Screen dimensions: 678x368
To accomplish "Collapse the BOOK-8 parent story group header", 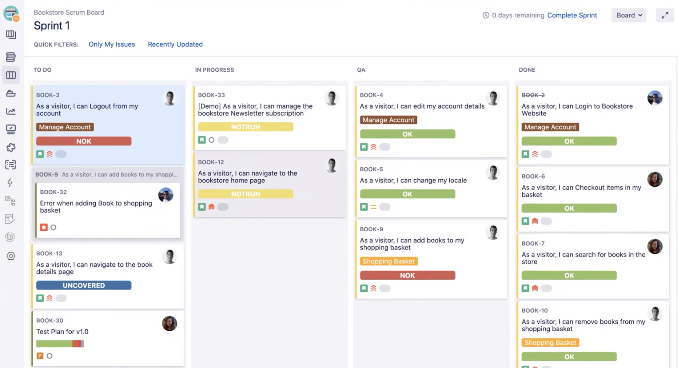I will point(107,174).
